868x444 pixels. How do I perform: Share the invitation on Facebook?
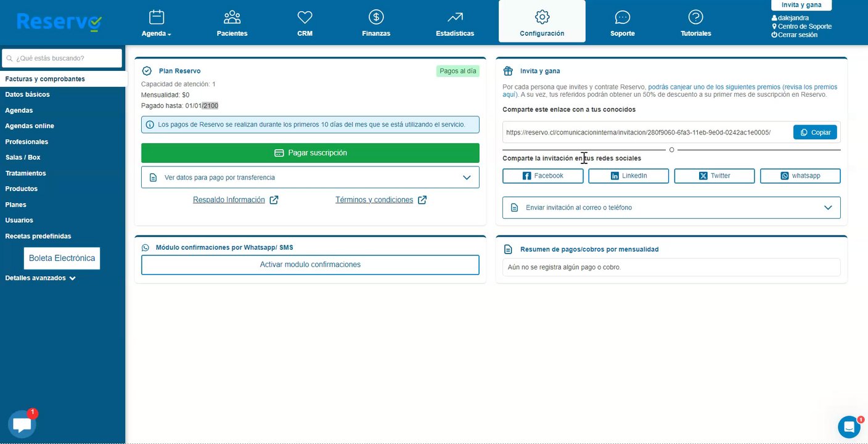542,176
